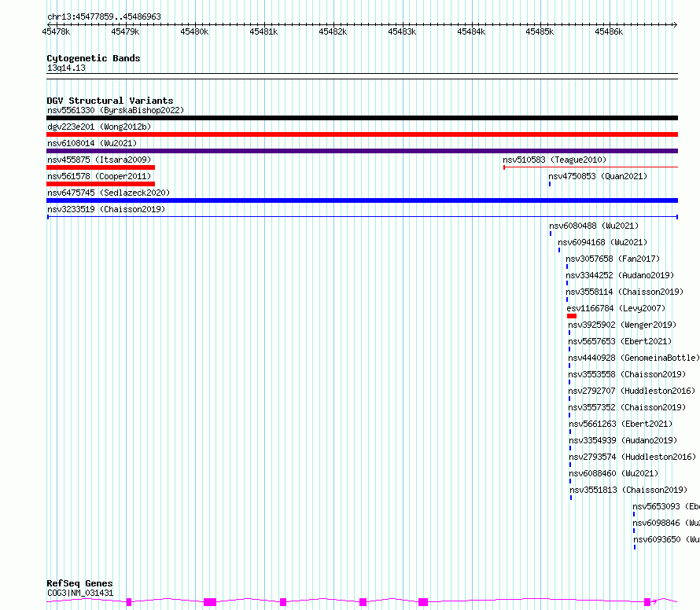700x610 pixels.
Task: Click the nsv3344252 (Audano2019) label
Action: 620,275
